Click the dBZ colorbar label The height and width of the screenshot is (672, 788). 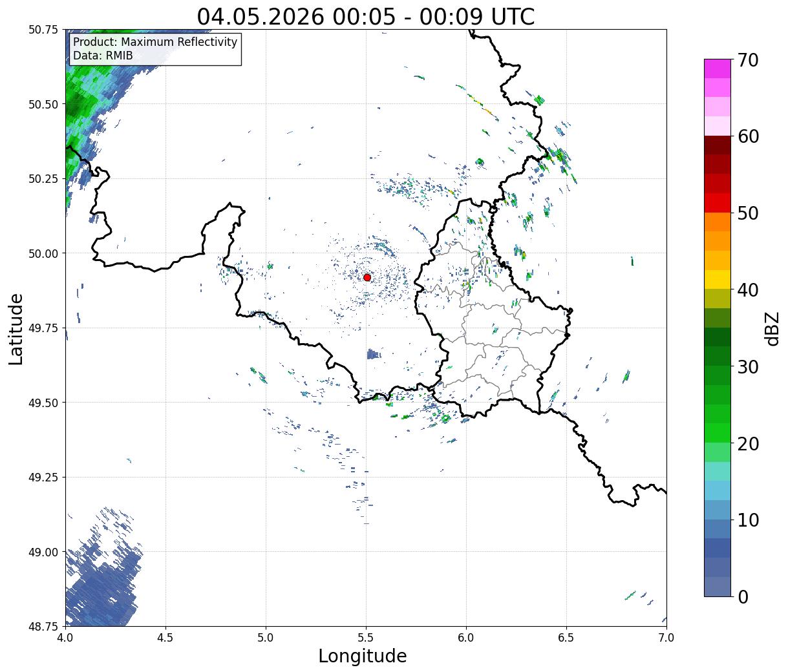pos(772,328)
